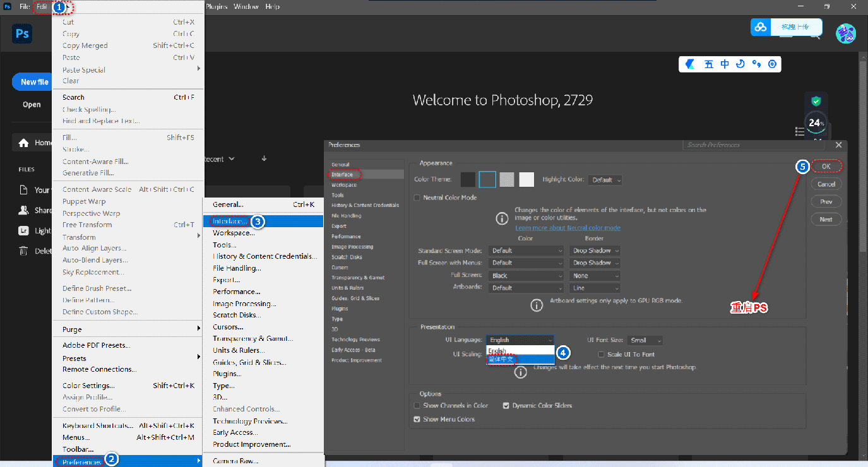Open Full Screen with Menus color dropdown
Viewport: 868px width, 467px height.
pos(526,263)
